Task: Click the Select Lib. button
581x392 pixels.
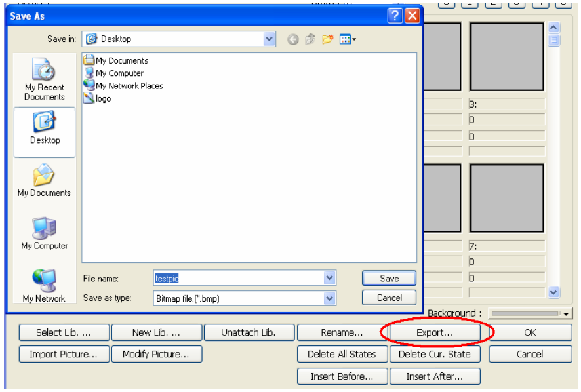Action: [64, 332]
